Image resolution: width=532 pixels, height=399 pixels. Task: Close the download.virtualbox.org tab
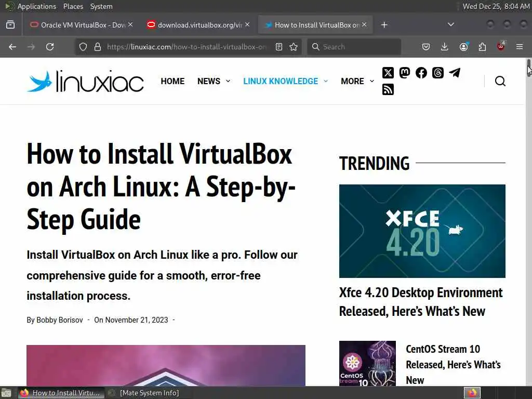click(x=247, y=24)
